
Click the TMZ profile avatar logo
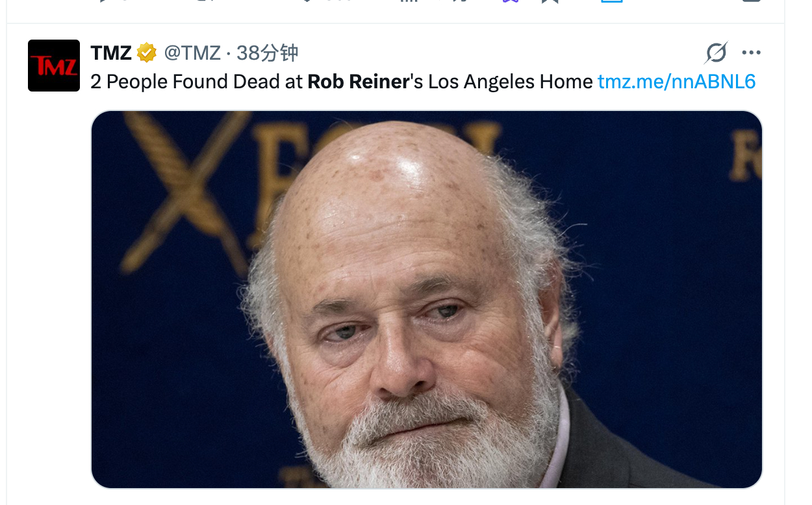click(x=54, y=66)
